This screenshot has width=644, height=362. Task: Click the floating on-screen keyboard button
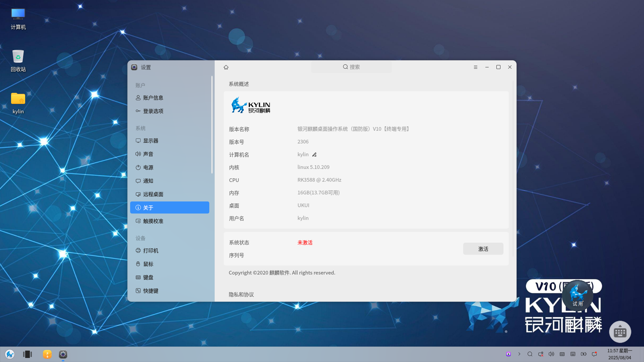(620, 332)
